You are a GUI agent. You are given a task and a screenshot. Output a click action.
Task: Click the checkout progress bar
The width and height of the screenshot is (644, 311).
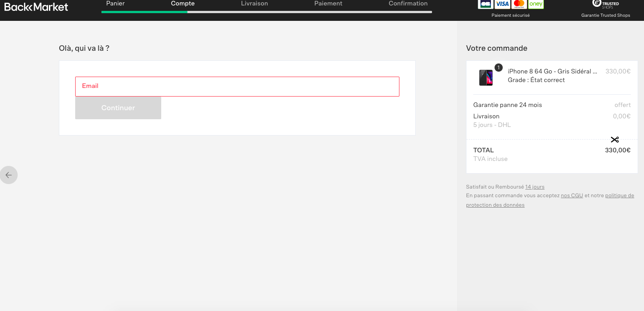click(x=267, y=12)
